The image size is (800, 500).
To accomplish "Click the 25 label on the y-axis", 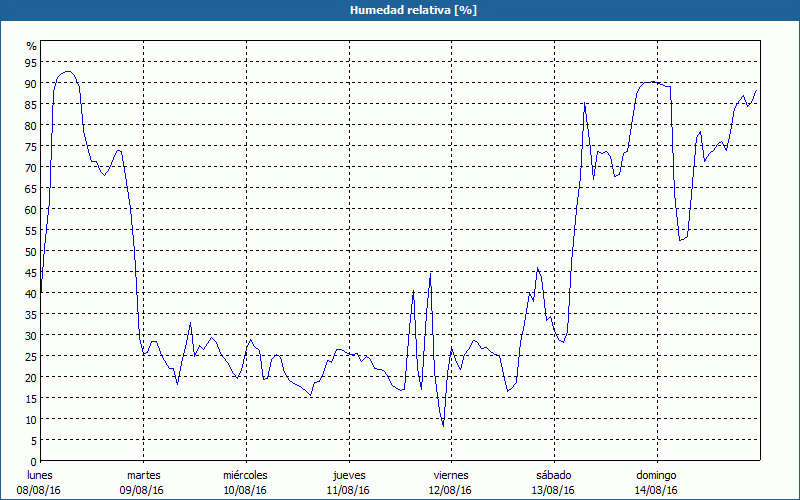I will coord(31,356).
